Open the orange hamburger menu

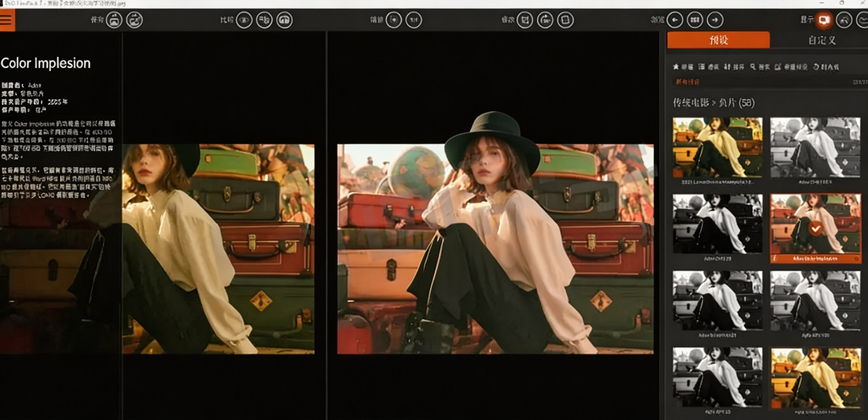(7, 20)
